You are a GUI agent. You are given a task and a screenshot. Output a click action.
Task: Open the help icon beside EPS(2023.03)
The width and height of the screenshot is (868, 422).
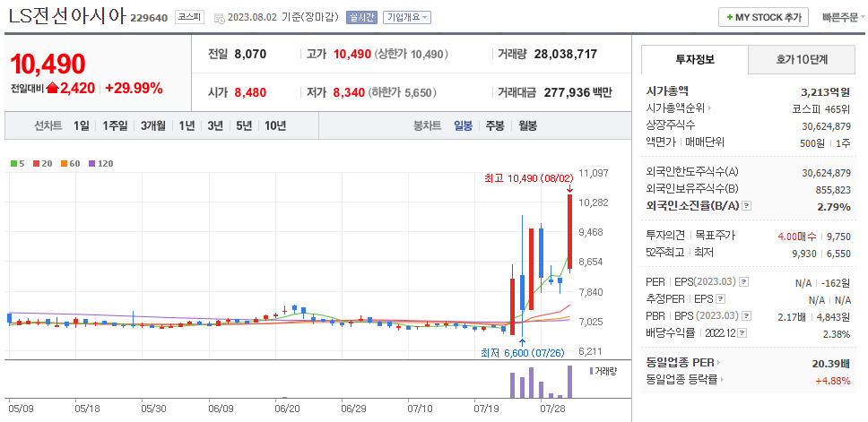tap(743, 282)
